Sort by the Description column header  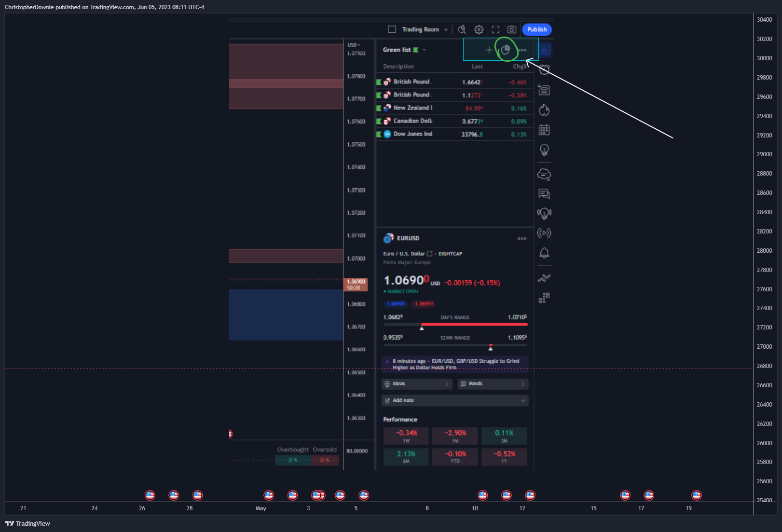(x=398, y=67)
